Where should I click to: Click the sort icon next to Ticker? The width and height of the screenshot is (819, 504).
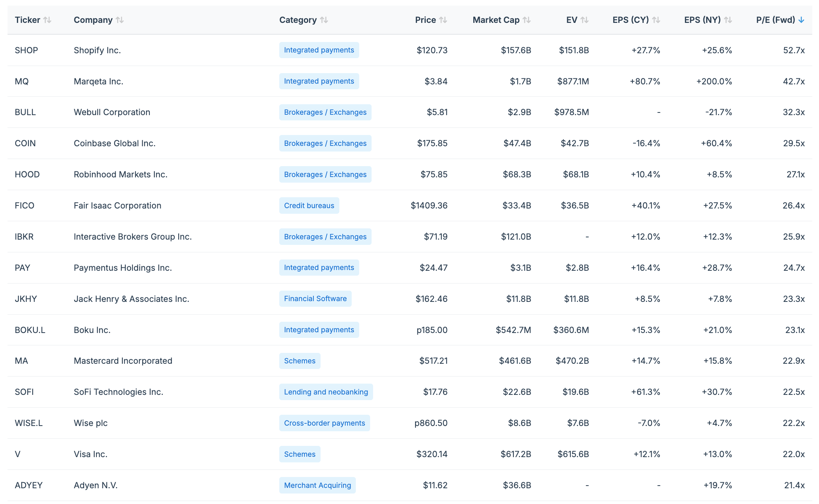coord(47,20)
